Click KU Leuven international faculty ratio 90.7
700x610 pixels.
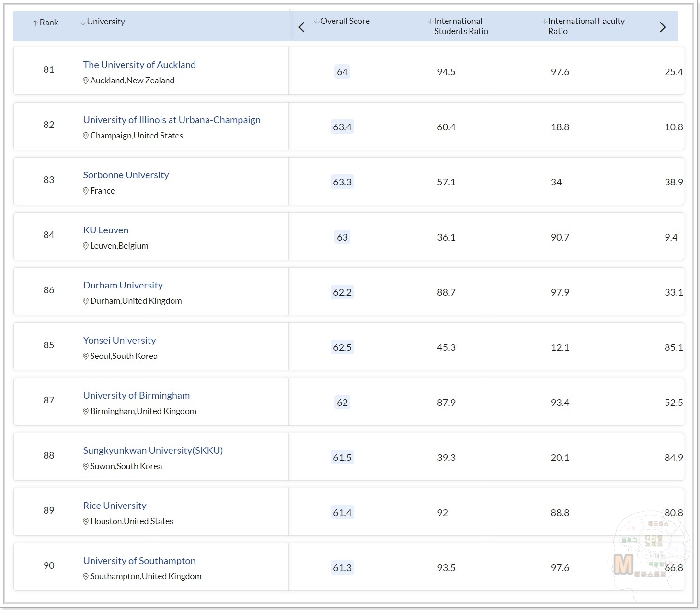(x=560, y=237)
